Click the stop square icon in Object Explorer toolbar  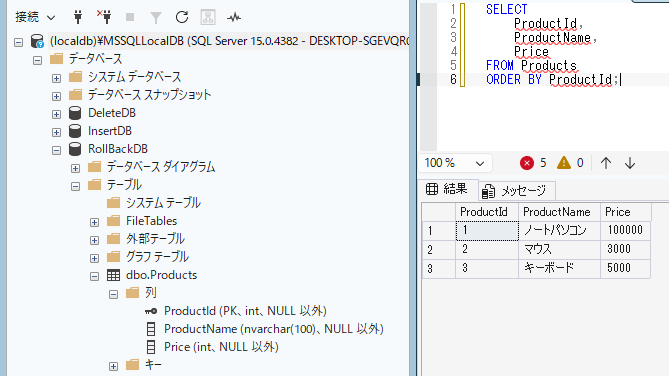[130, 17]
